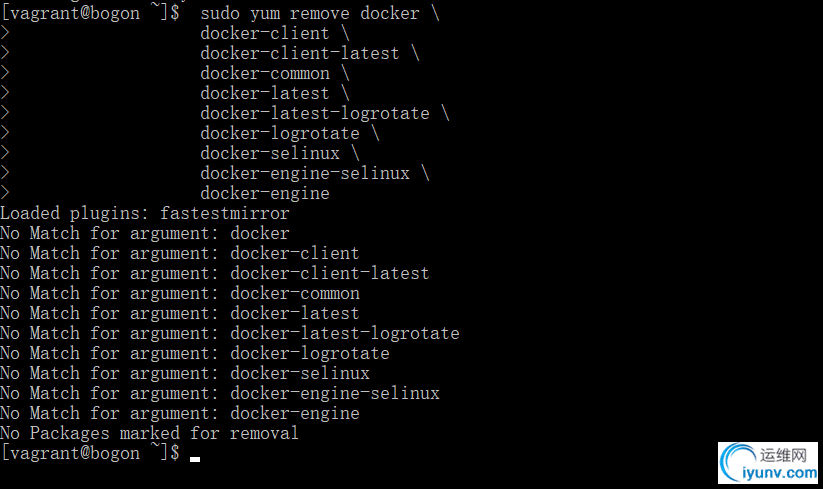Click the 'docker-latest-logrotate' command argument
This screenshot has width=823, height=489.
(x=315, y=113)
